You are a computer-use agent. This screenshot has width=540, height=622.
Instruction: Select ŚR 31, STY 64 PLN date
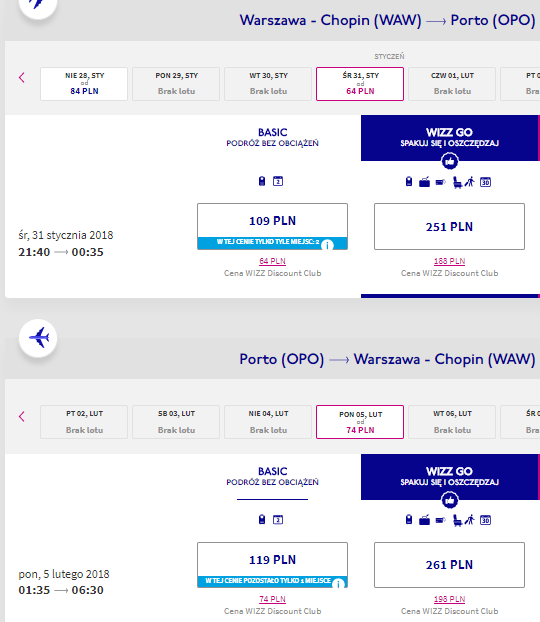(x=360, y=84)
